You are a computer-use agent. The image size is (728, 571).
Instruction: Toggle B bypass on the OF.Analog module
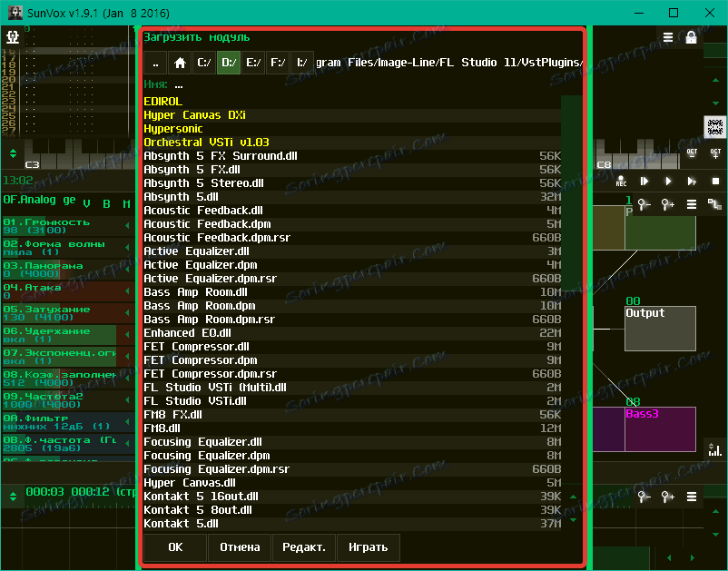(x=107, y=203)
